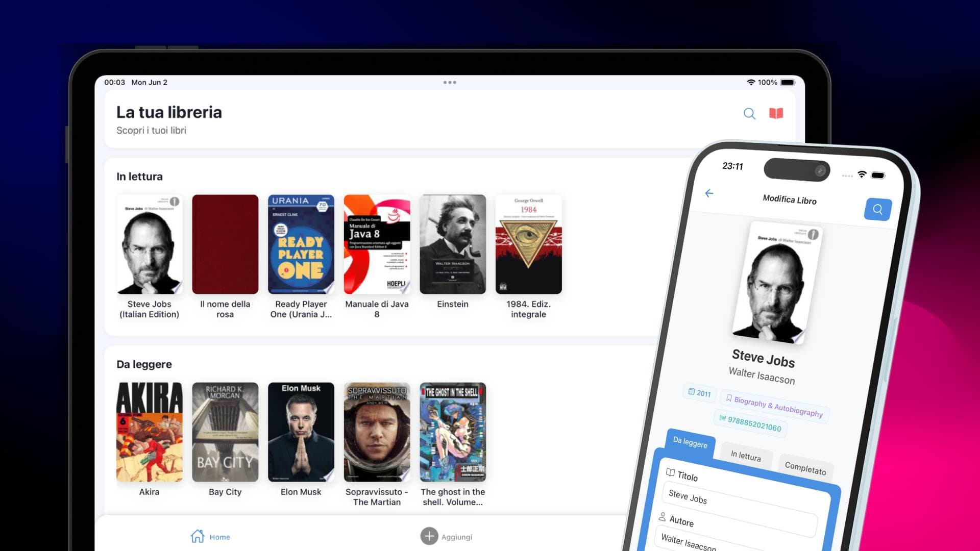Image resolution: width=980 pixels, height=551 pixels.
Task: Select the Completato status tab
Action: tap(805, 468)
